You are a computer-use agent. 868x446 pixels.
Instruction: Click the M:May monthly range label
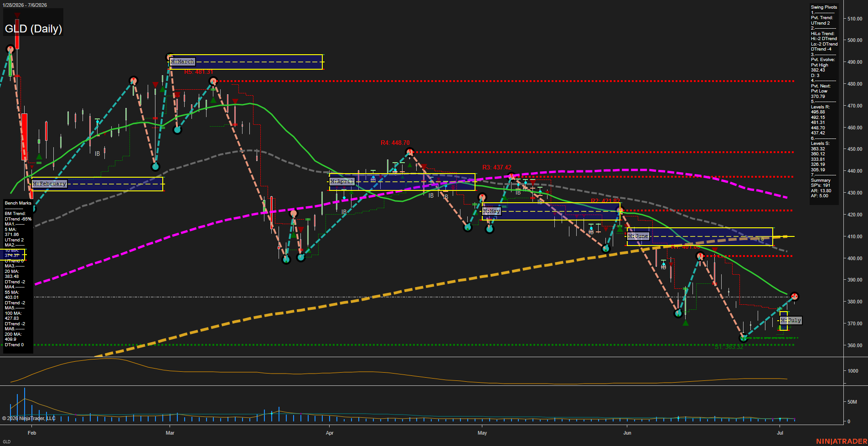[492, 211]
